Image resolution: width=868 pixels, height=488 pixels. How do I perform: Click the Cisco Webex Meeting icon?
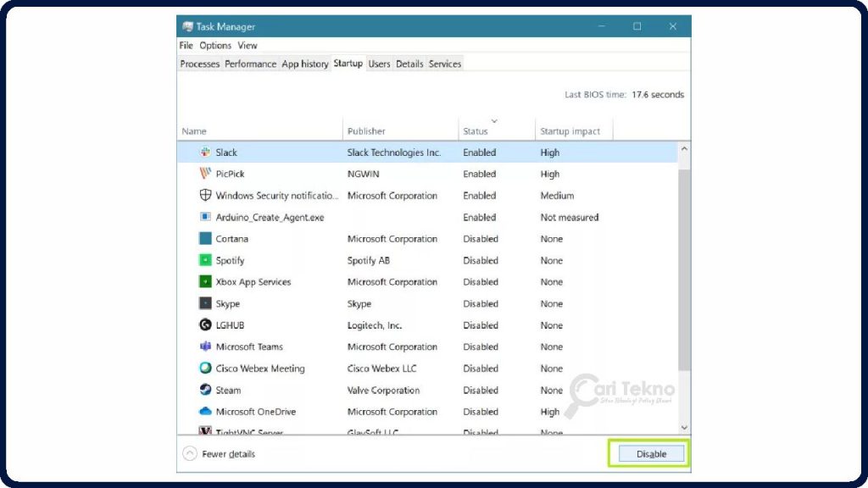203,368
